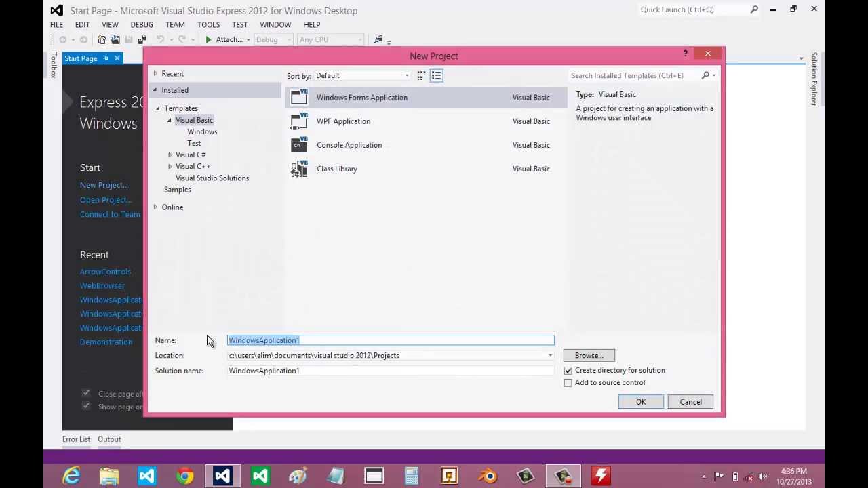Expand the Recent section in dialog

155,73
